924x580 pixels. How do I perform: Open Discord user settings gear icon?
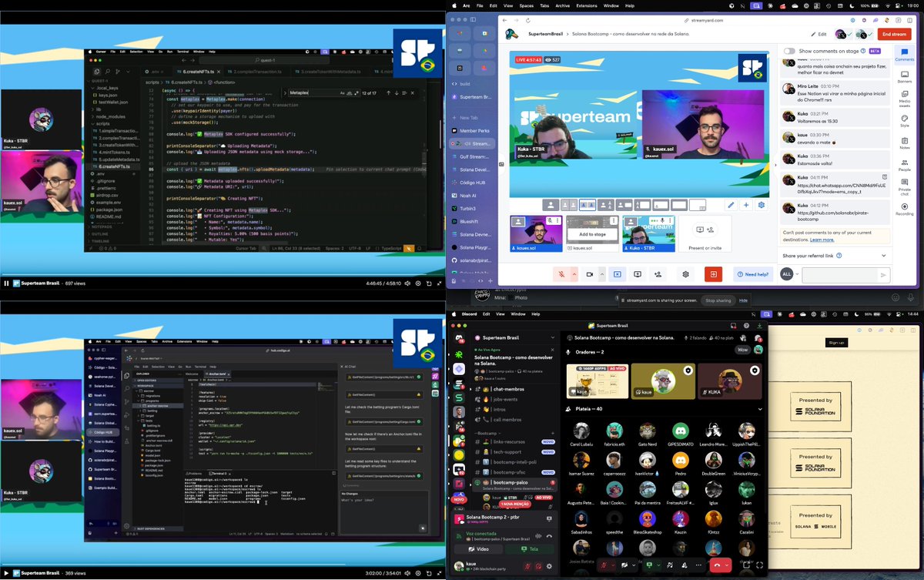548,566
